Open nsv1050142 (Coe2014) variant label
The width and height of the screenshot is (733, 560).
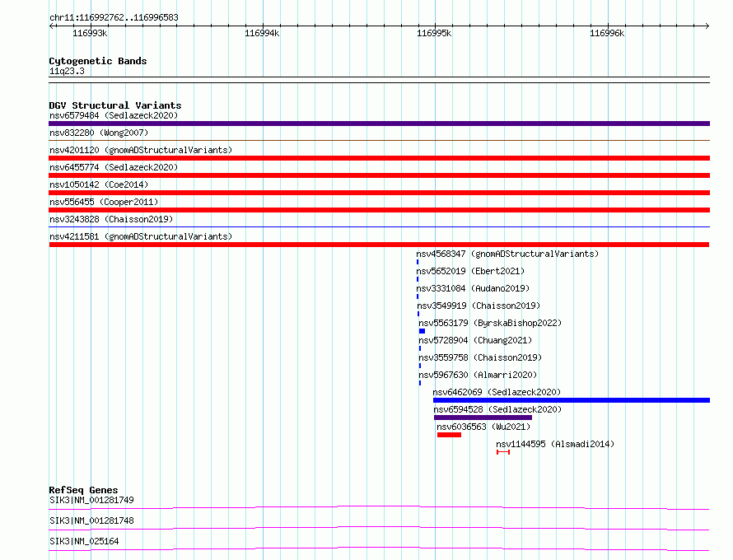pos(99,184)
